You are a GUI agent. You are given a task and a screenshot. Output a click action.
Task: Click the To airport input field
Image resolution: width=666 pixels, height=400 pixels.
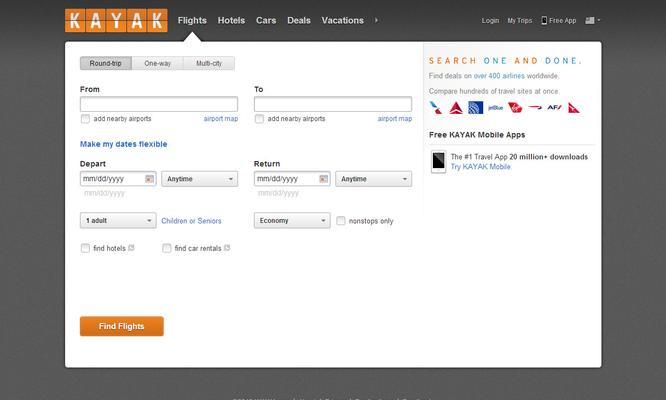[333, 104]
